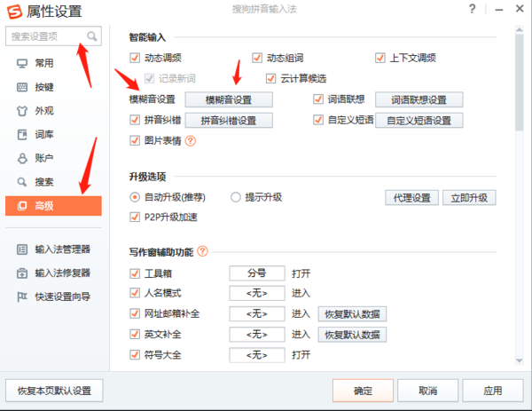Click the <无> hotkey field for 人名模式
Viewport: 532px width, 411px height.
point(257,293)
